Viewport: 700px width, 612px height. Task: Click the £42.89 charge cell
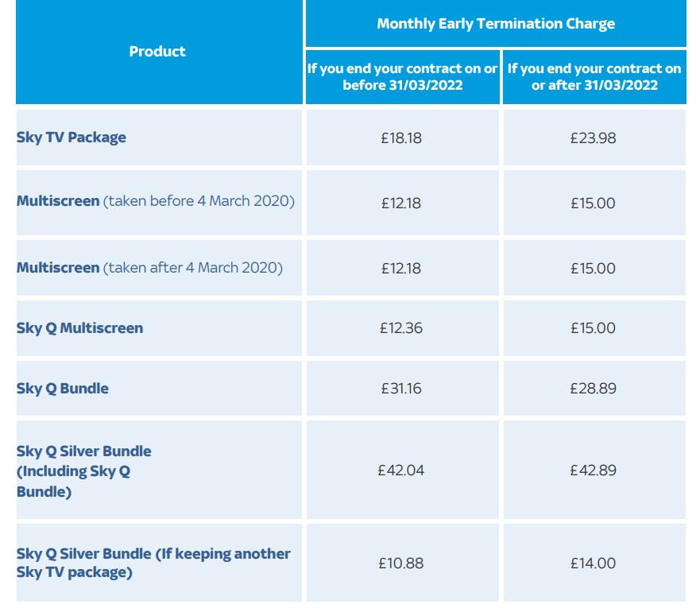click(593, 471)
